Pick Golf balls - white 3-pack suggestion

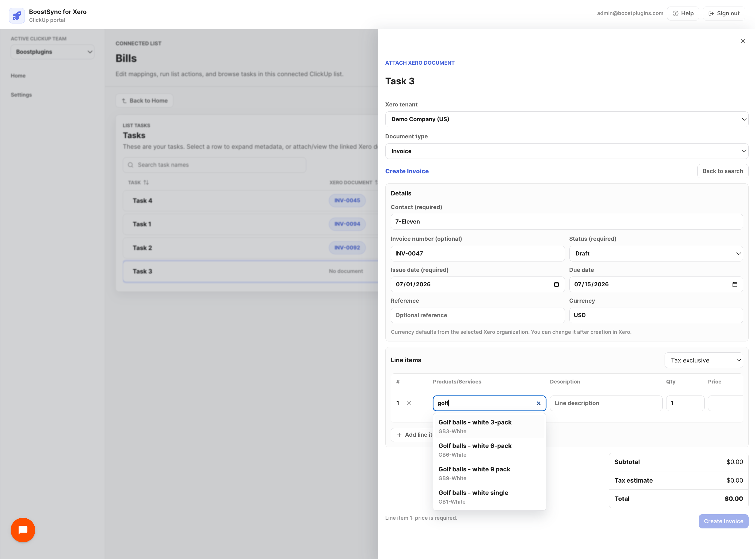click(489, 426)
